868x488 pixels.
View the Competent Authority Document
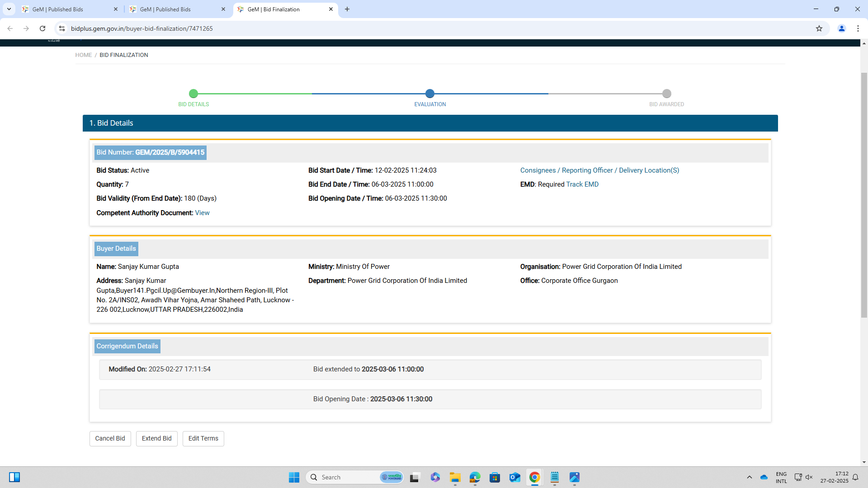coord(202,213)
